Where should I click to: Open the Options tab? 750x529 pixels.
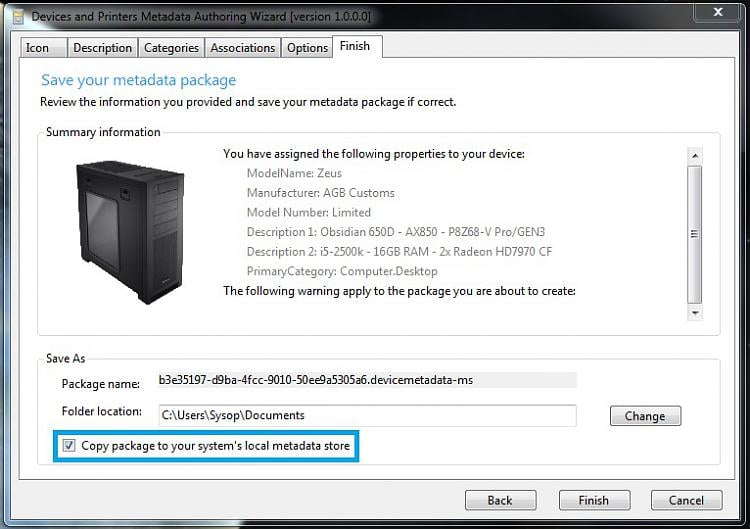tap(307, 48)
